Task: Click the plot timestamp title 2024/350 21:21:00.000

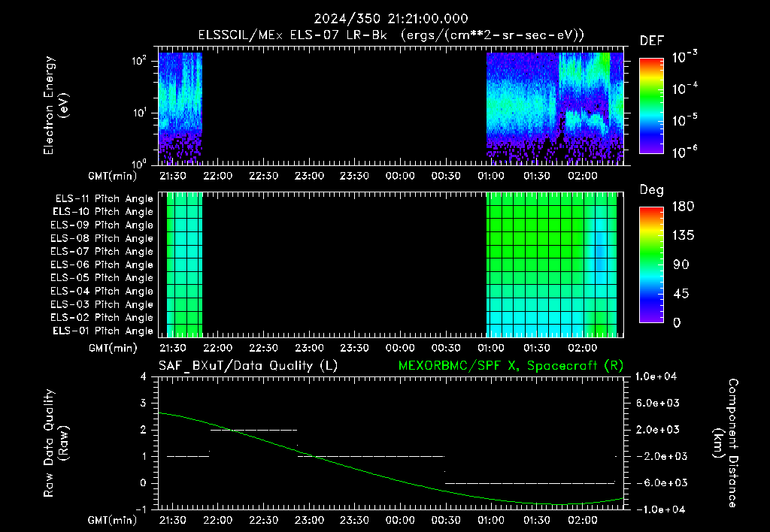Action: pyautogui.click(x=391, y=19)
